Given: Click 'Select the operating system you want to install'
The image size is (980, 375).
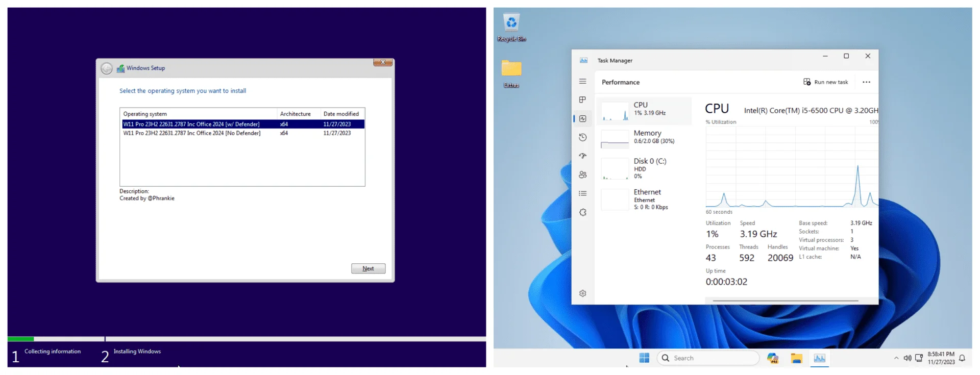Looking at the screenshot, I should 183,91.
